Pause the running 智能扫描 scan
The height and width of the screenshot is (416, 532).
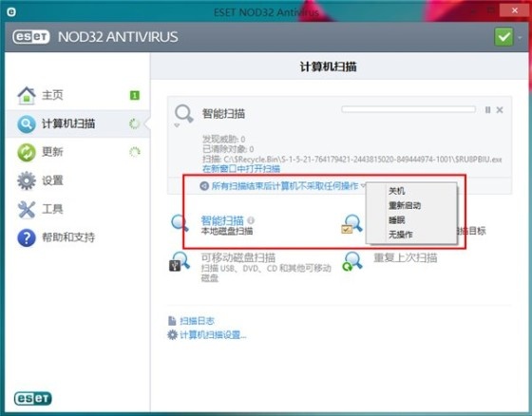tap(488, 110)
